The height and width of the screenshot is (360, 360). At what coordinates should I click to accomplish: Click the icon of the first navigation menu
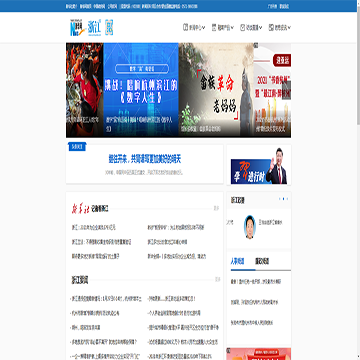pyautogui.click(x=185, y=27)
